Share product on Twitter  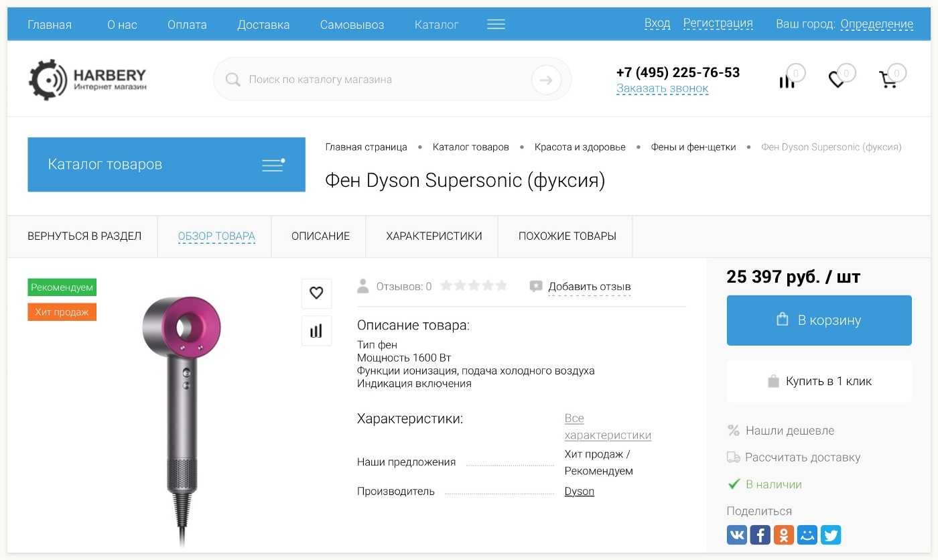[x=831, y=535]
